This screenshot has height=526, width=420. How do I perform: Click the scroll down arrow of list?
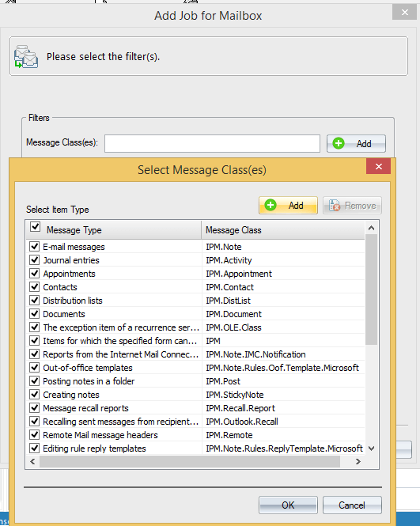pos(371,448)
